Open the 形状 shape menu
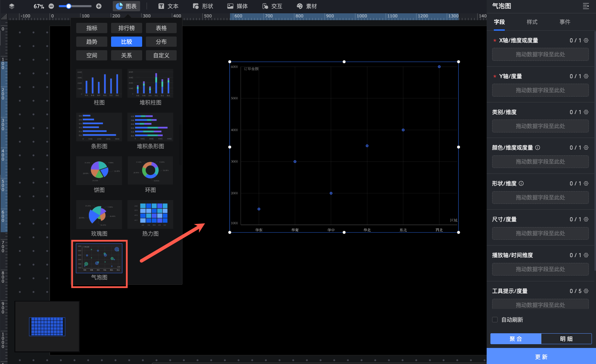This screenshot has height=364, width=596. [203, 6]
